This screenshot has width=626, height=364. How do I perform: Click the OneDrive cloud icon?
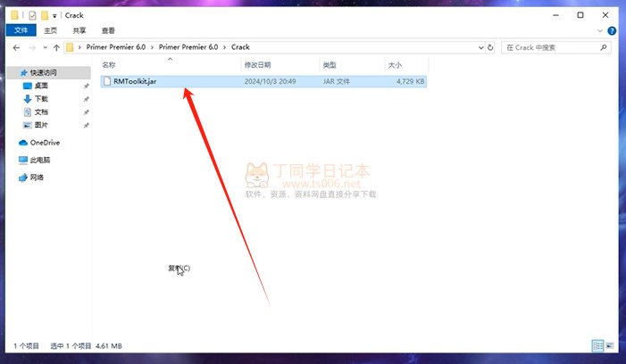(x=23, y=143)
